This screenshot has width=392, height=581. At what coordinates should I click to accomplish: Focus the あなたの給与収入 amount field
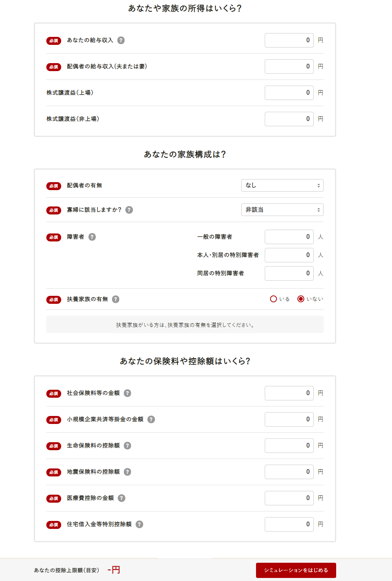[289, 40]
